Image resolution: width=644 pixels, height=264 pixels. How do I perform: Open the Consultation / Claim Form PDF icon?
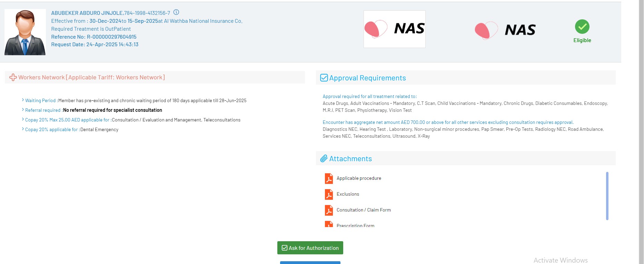pos(329,210)
